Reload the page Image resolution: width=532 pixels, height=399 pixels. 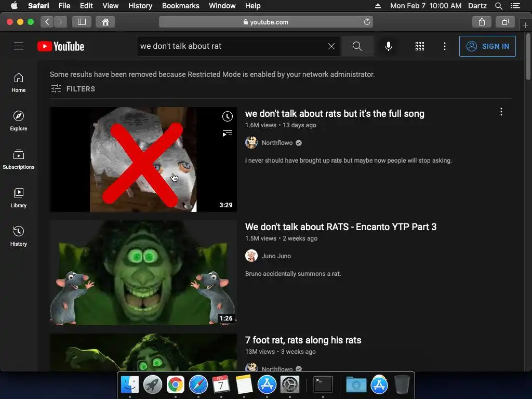click(367, 22)
